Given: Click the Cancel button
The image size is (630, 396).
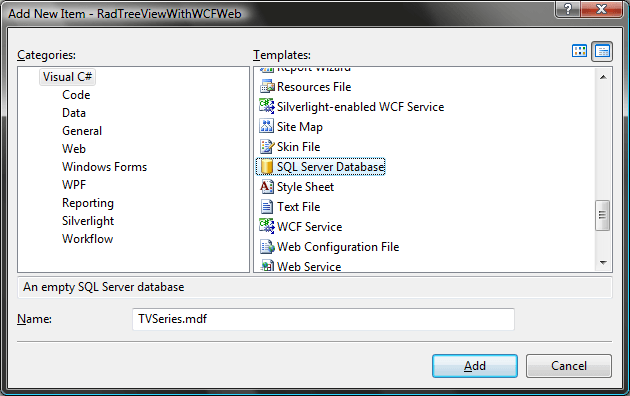Looking at the screenshot, I should (x=569, y=366).
